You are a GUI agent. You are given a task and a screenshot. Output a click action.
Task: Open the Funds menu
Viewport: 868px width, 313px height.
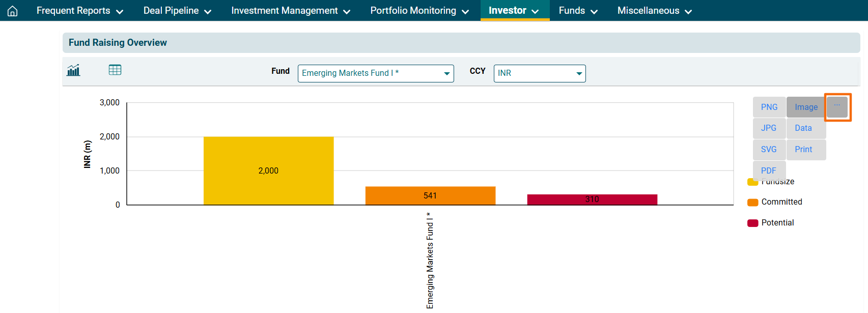[578, 11]
